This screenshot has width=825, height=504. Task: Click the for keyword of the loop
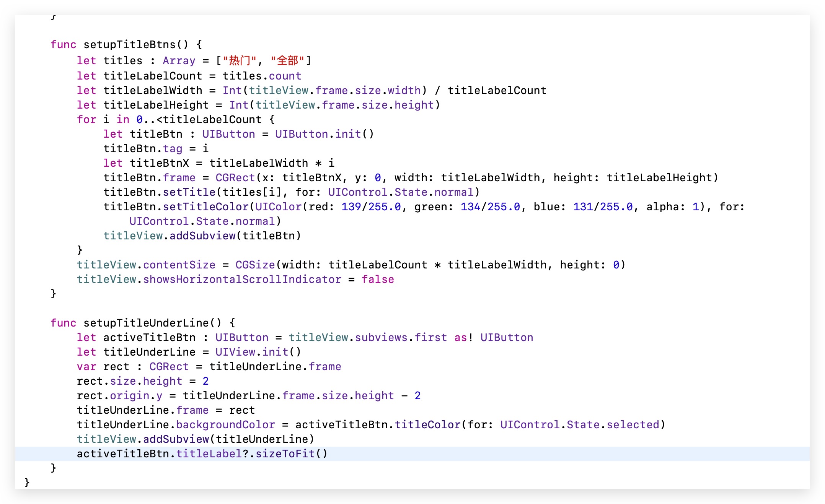tap(86, 120)
